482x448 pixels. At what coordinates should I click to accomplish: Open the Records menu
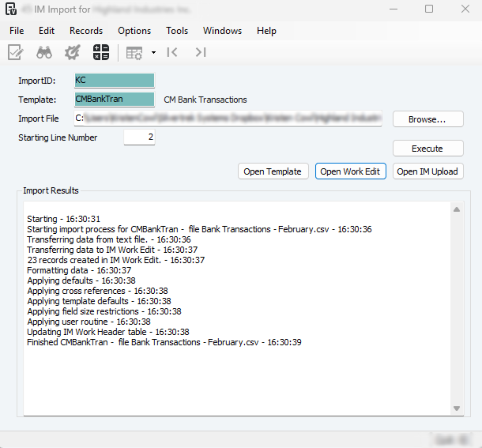click(86, 31)
